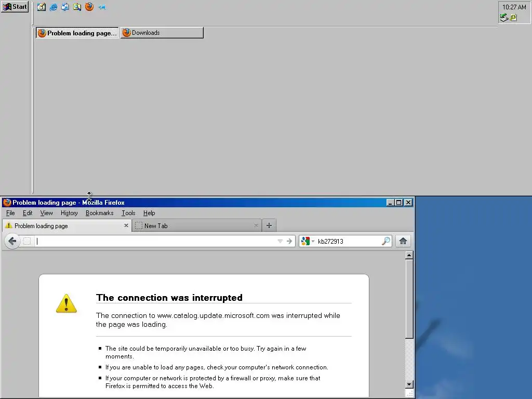Select the Problem loading page tab
Viewport: 532px width, 399px height.
(x=66, y=226)
